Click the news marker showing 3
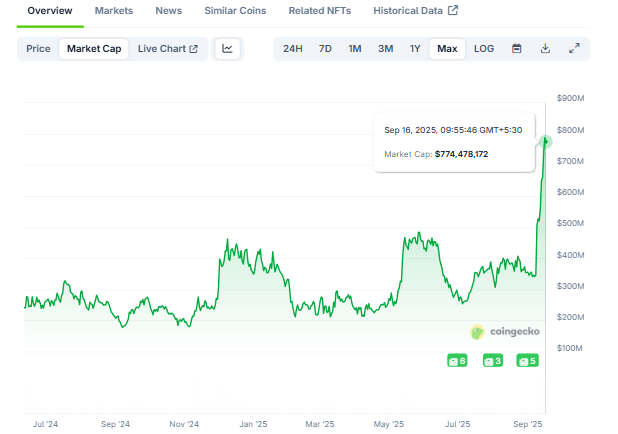 (492, 360)
